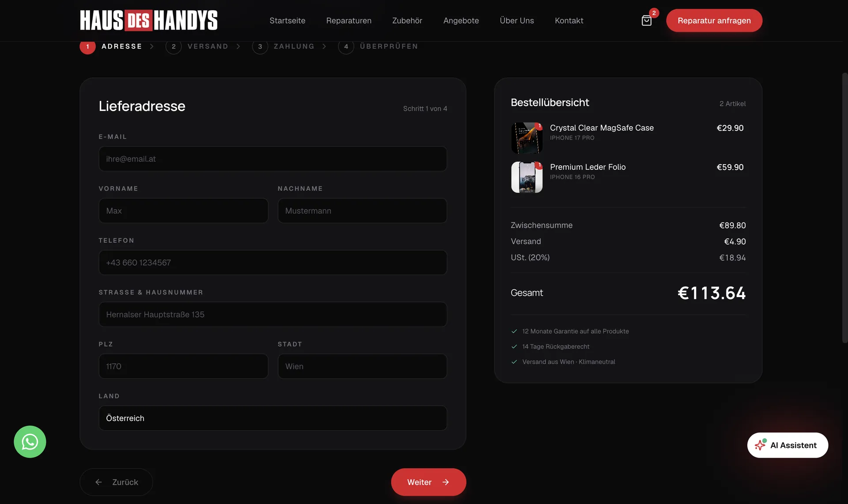Click the right arrow in Weiter button
The width and height of the screenshot is (848, 504).
pos(446,482)
